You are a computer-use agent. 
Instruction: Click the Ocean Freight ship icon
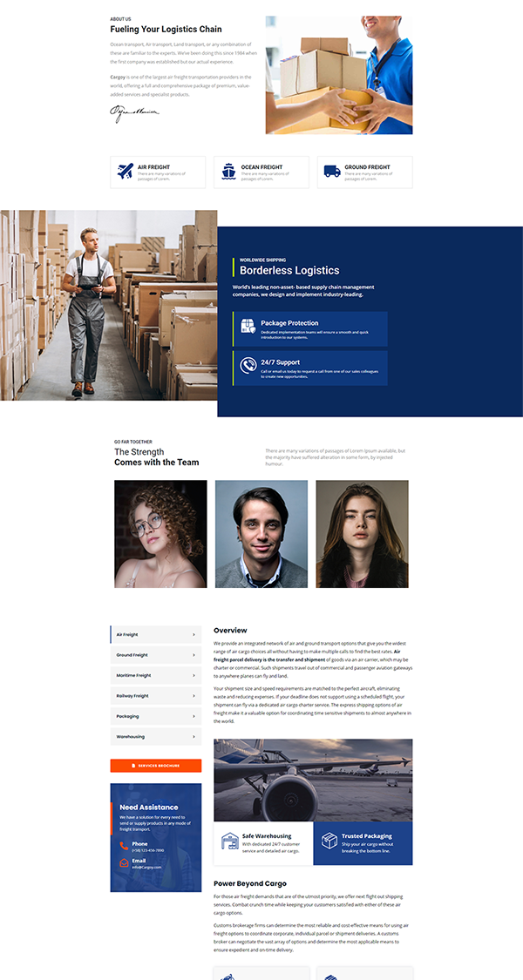click(228, 172)
